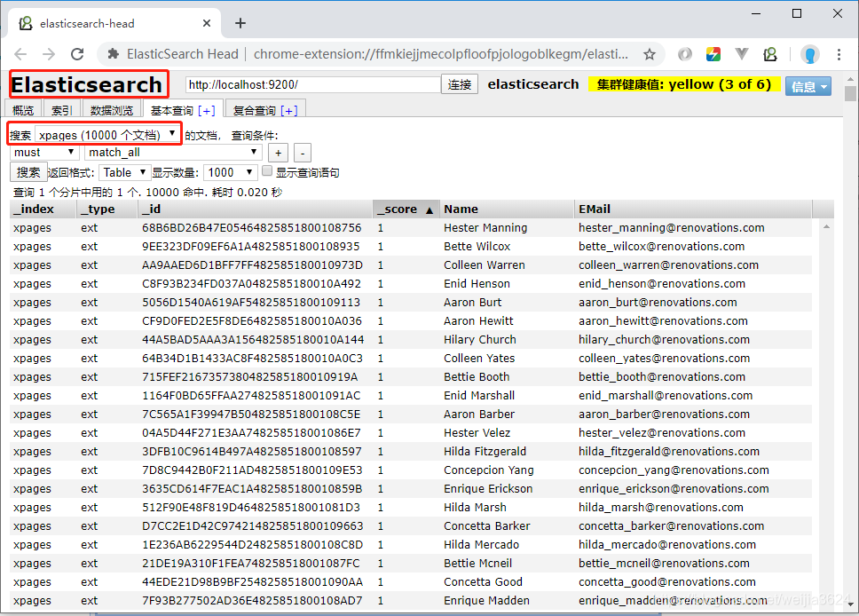The width and height of the screenshot is (859, 616).
Task: Click the Hilda Mercado name cell
Action: pyautogui.click(x=482, y=544)
